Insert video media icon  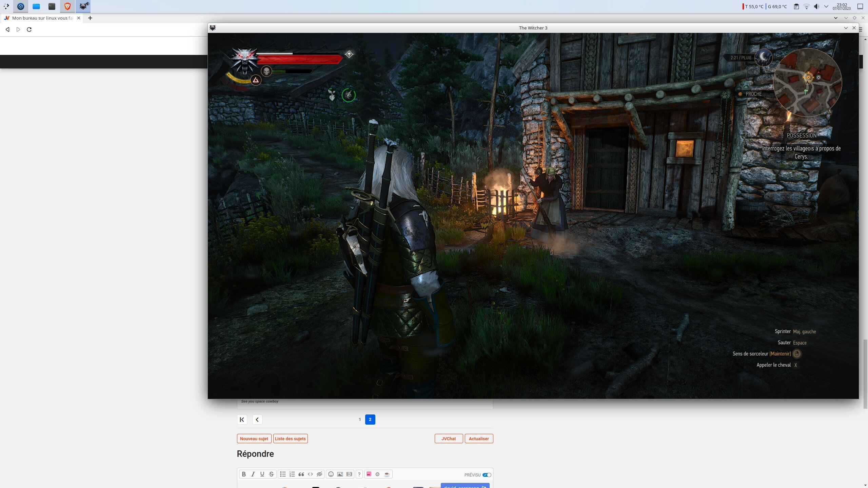pos(349,474)
